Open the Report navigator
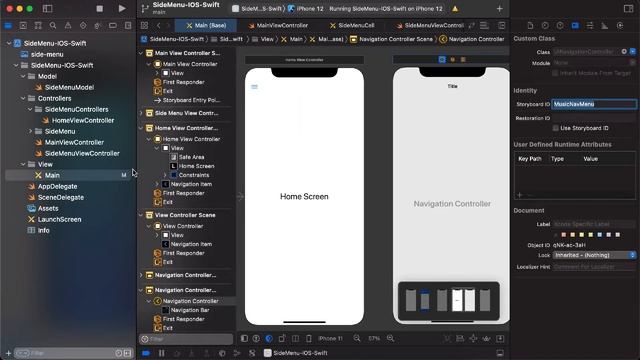Screen dimensions: 640x360 click(128, 25)
